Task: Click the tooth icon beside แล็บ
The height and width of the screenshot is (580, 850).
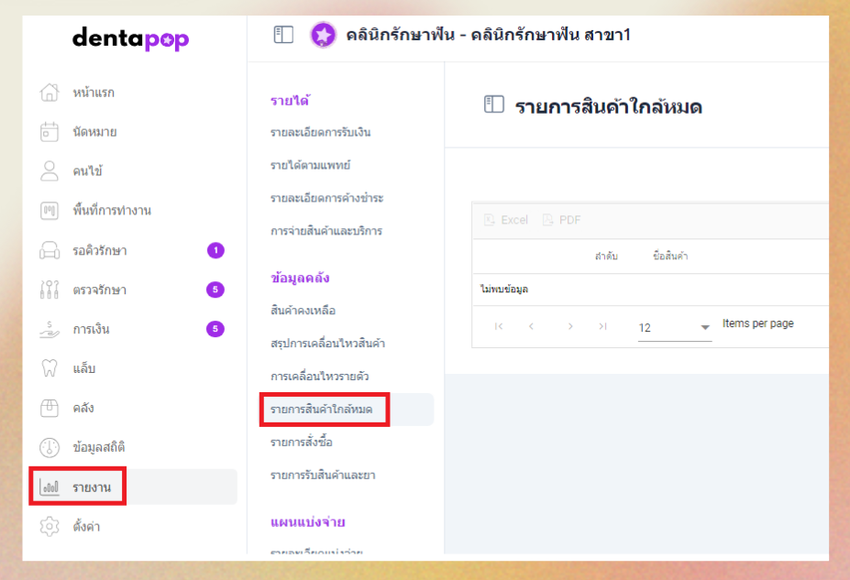Action: 49,368
